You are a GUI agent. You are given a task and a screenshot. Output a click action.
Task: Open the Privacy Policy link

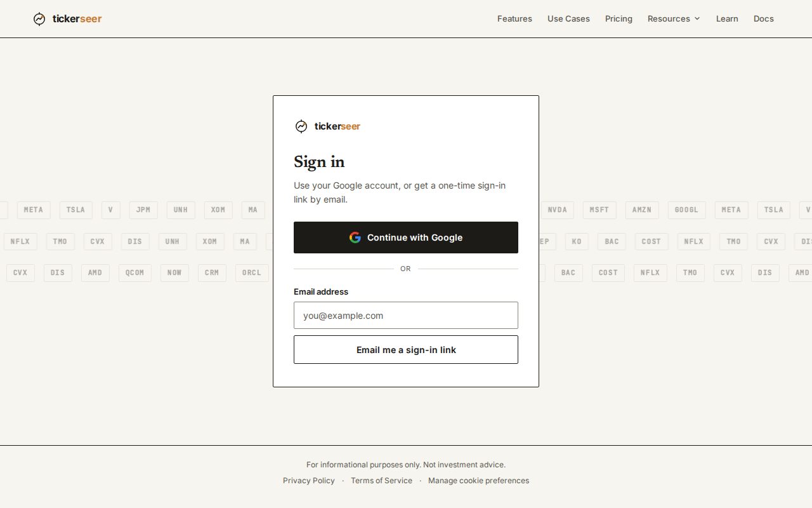309,481
